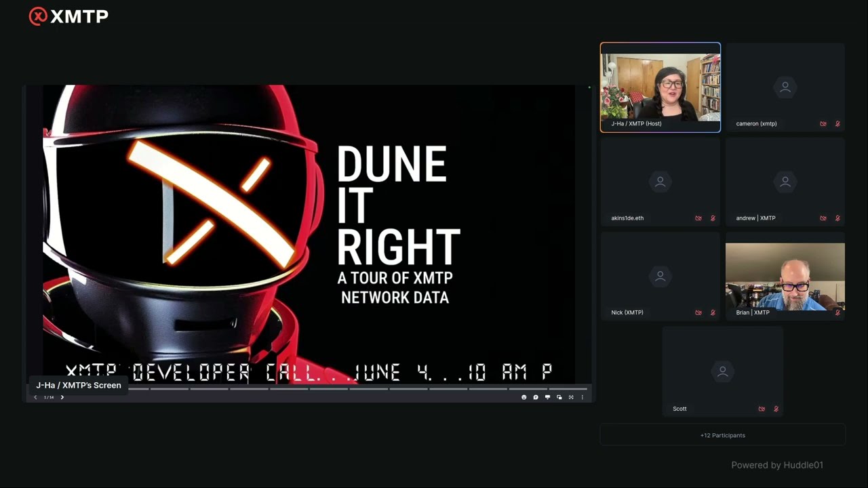Expand the +12 Participants list
868x488 pixels.
[722, 435]
